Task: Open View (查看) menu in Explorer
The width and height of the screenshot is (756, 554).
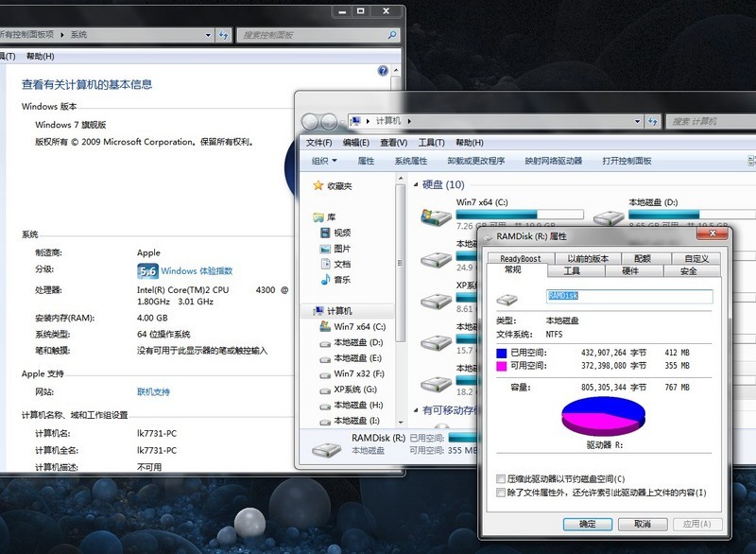Action: [393, 143]
